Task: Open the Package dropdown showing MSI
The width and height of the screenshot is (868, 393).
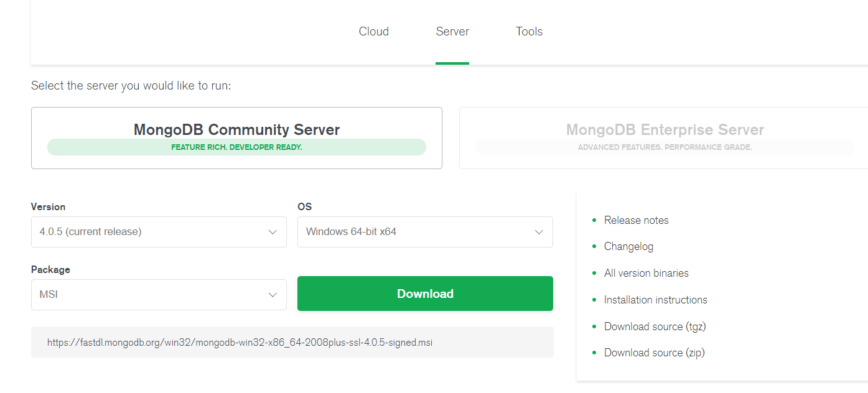Action: coord(159,295)
